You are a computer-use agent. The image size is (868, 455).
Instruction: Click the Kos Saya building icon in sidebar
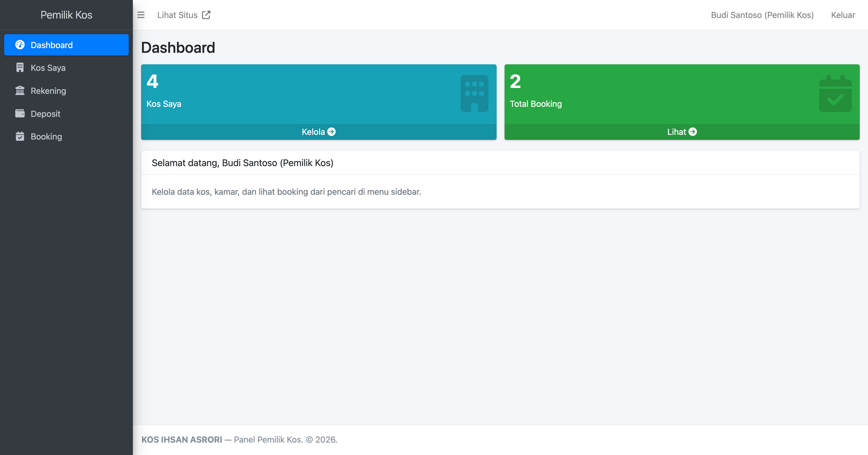pos(20,68)
